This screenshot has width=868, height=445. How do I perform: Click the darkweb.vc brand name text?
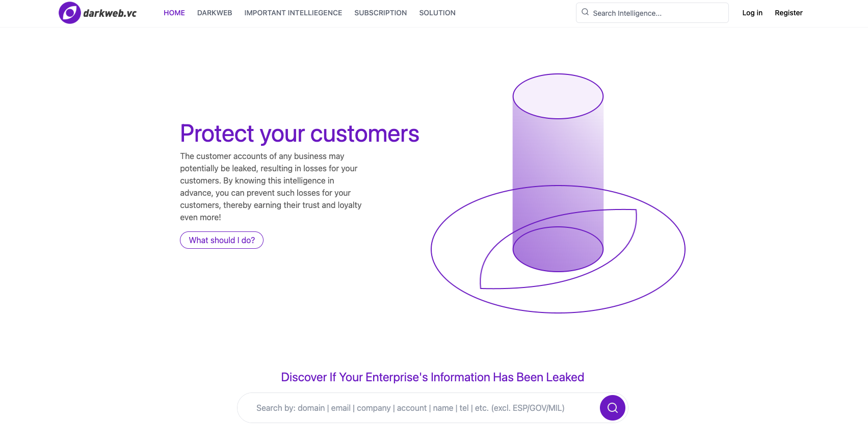pos(110,13)
